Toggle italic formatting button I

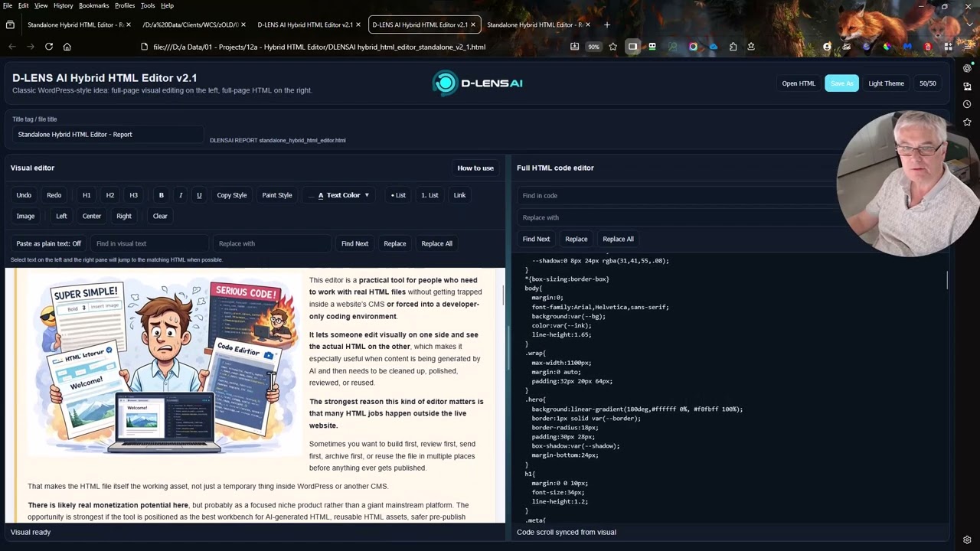[x=181, y=195]
